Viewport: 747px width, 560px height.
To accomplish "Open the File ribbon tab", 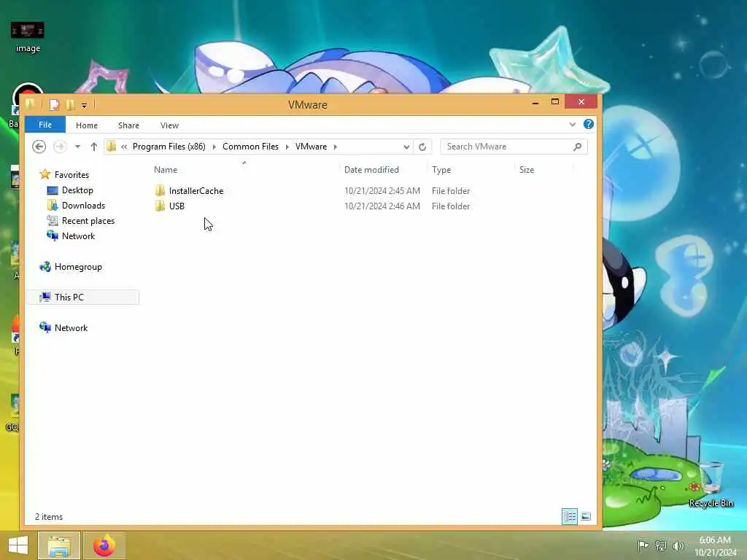I will [45, 125].
